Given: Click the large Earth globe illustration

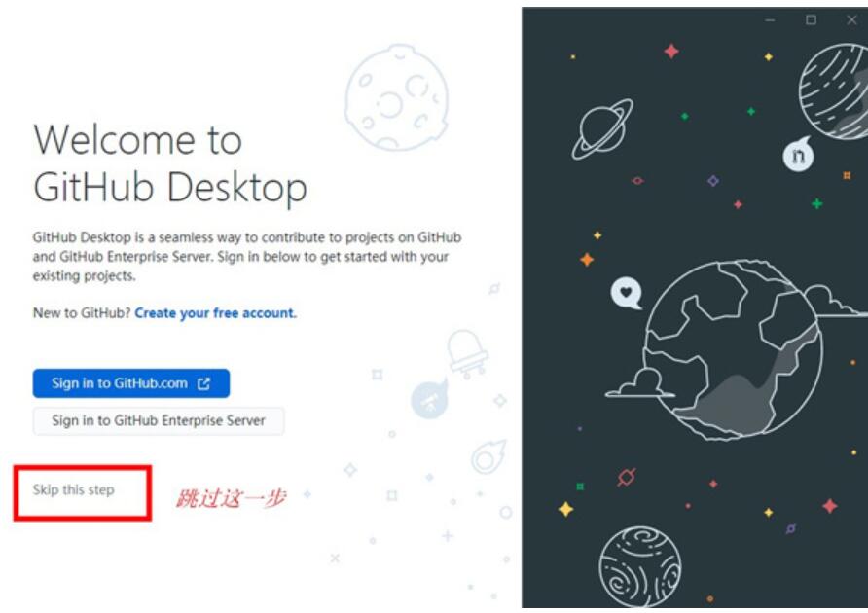Looking at the screenshot, I should click(734, 350).
